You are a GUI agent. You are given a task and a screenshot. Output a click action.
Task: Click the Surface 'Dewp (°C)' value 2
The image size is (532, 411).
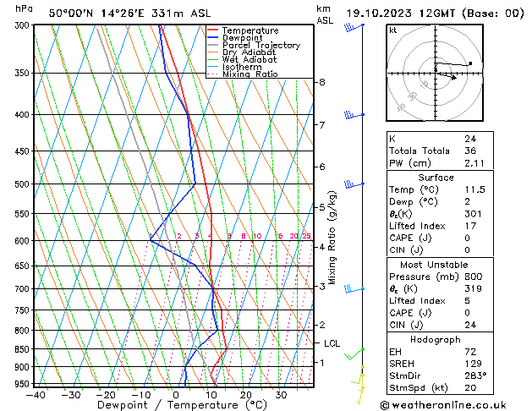[x=467, y=202]
